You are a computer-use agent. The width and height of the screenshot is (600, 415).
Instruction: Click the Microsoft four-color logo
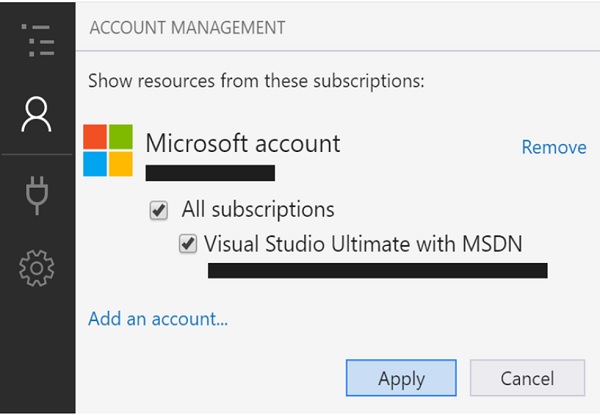[108, 150]
